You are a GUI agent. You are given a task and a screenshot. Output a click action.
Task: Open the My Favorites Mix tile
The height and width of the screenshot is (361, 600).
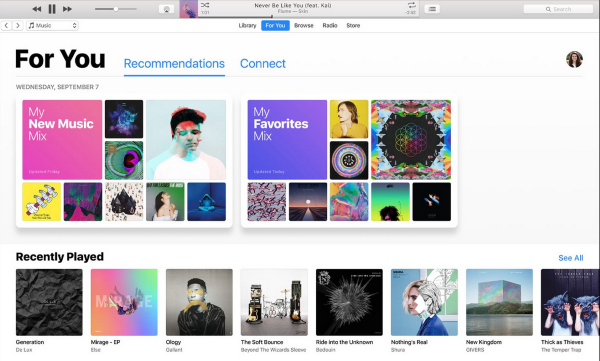click(287, 140)
